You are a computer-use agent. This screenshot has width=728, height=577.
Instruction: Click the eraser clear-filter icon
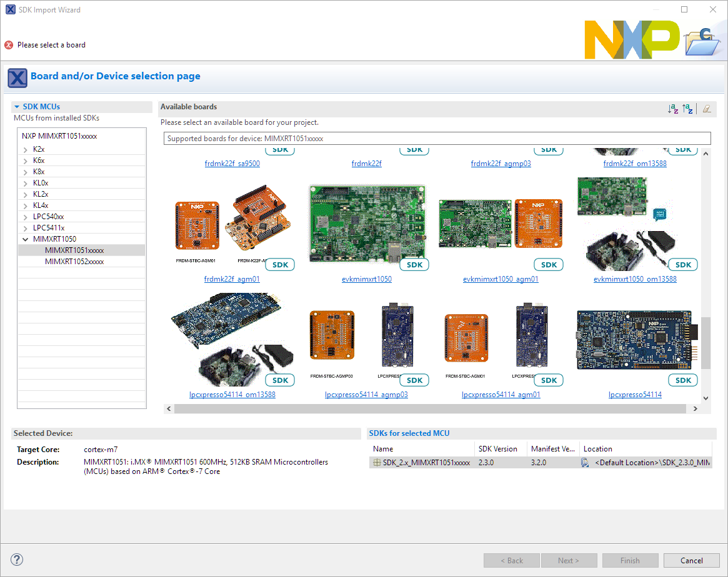[707, 109]
